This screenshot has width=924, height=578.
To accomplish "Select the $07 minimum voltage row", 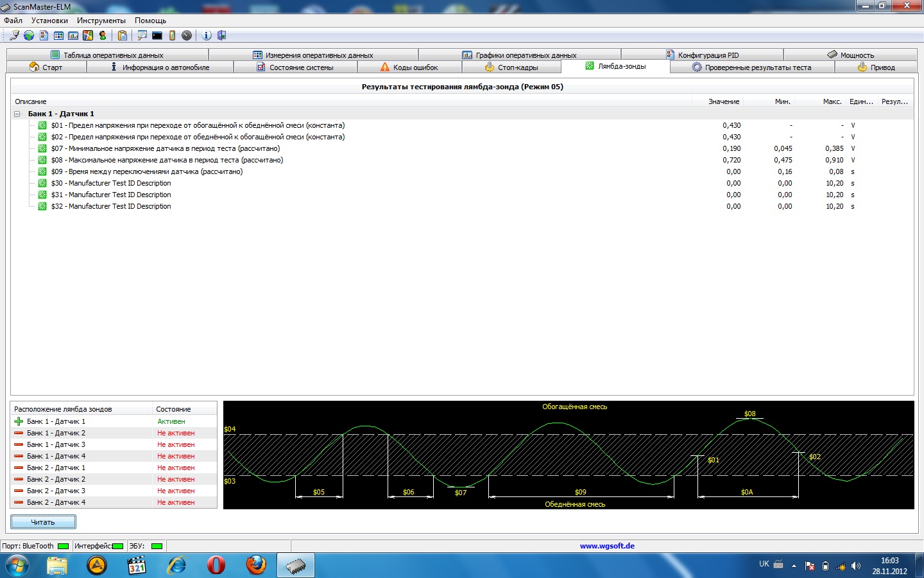I will tap(462, 148).
